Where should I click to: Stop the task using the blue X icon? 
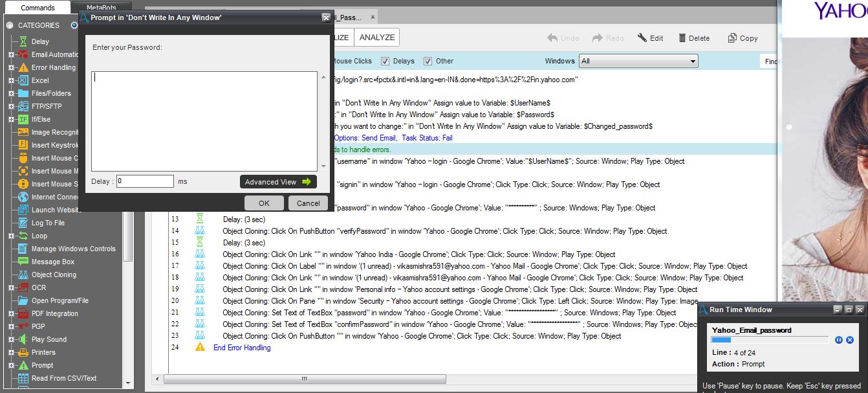850,340
